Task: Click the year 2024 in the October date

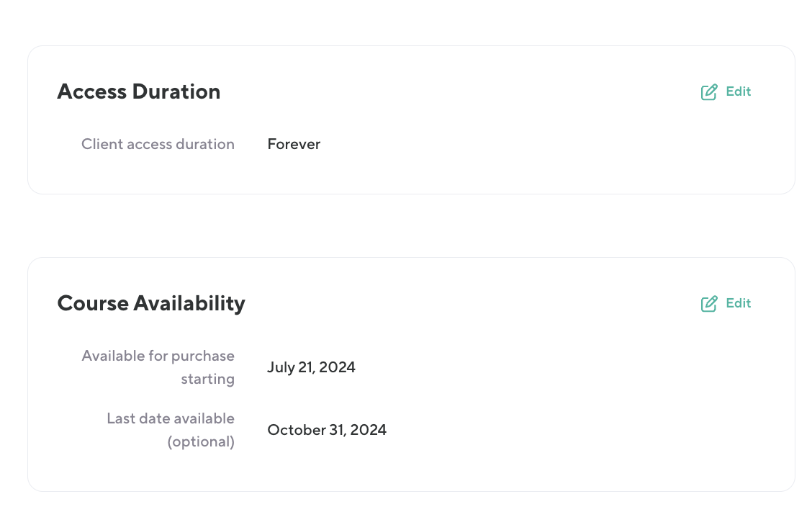Action: tap(369, 430)
